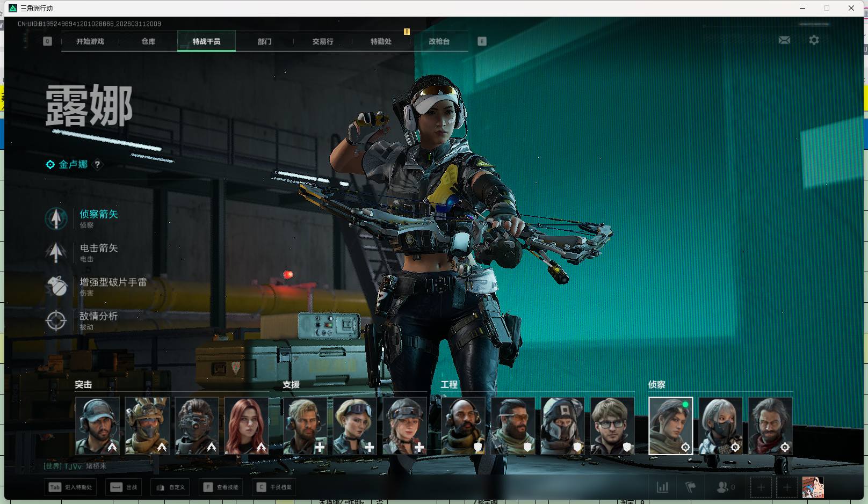Click the 出战 deploy button

click(124, 487)
